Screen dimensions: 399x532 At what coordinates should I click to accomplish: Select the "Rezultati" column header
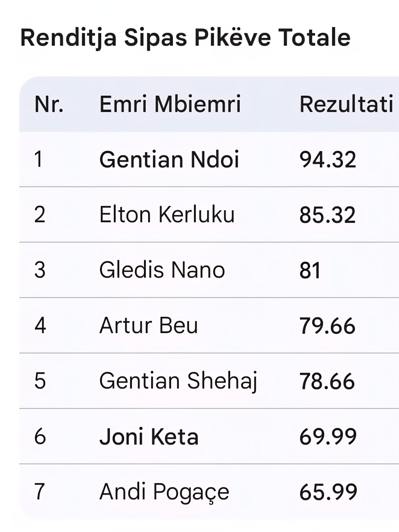346,104
